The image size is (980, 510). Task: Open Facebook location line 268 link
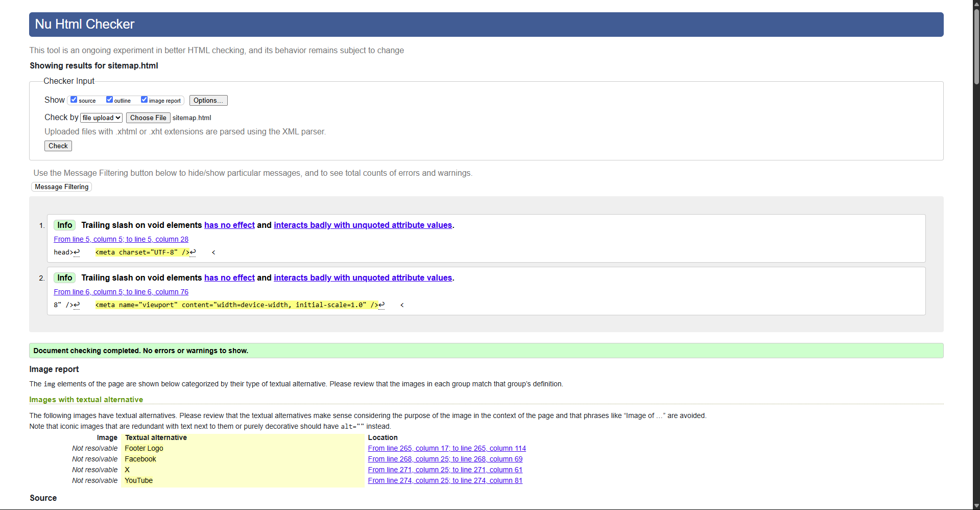(445, 459)
